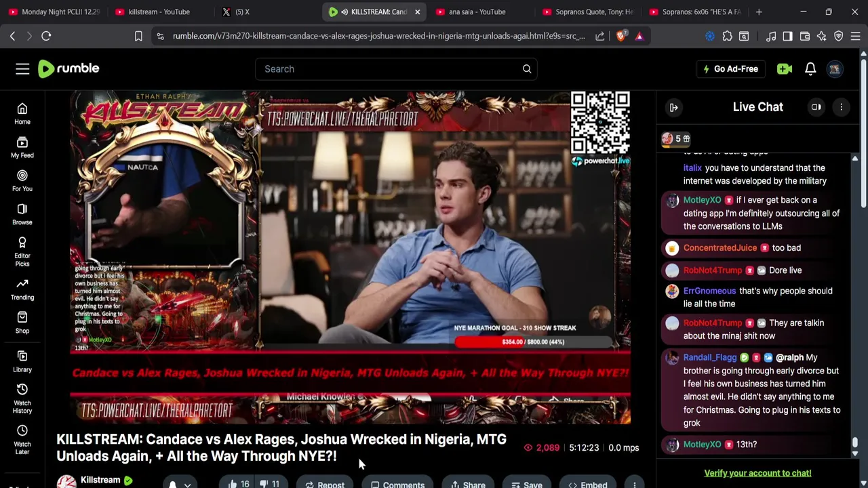The width and height of the screenshot is (868, 488).
Task: Click the main video player
Action: (350, 257)
